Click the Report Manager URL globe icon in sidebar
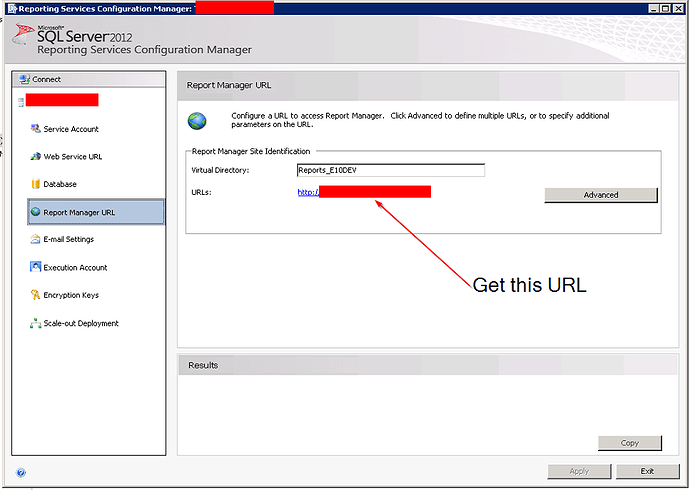The width and height of the screenshot is (690, 490). (x=36, y=212)
